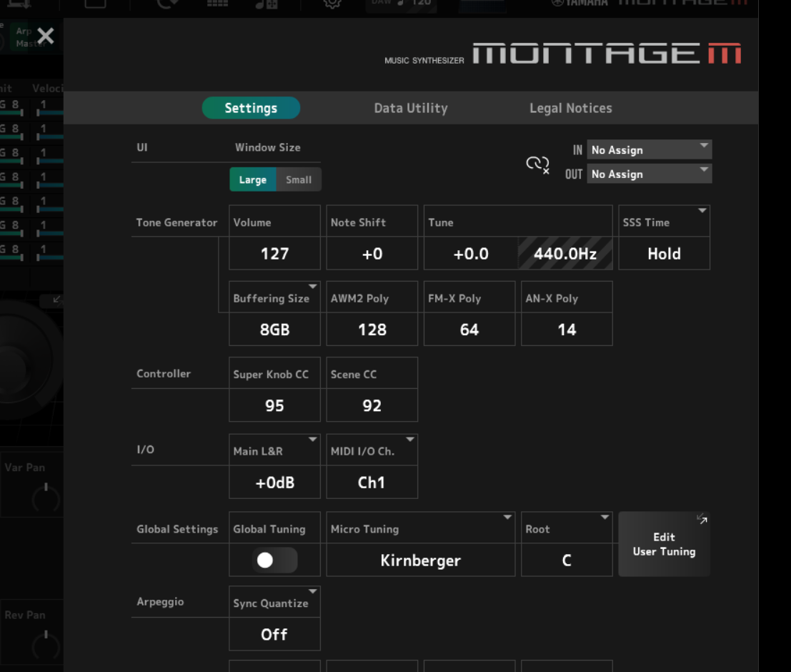Screen dimensions: 791x672
Task: Click the Volume value 127
Action: pos(274,254)
